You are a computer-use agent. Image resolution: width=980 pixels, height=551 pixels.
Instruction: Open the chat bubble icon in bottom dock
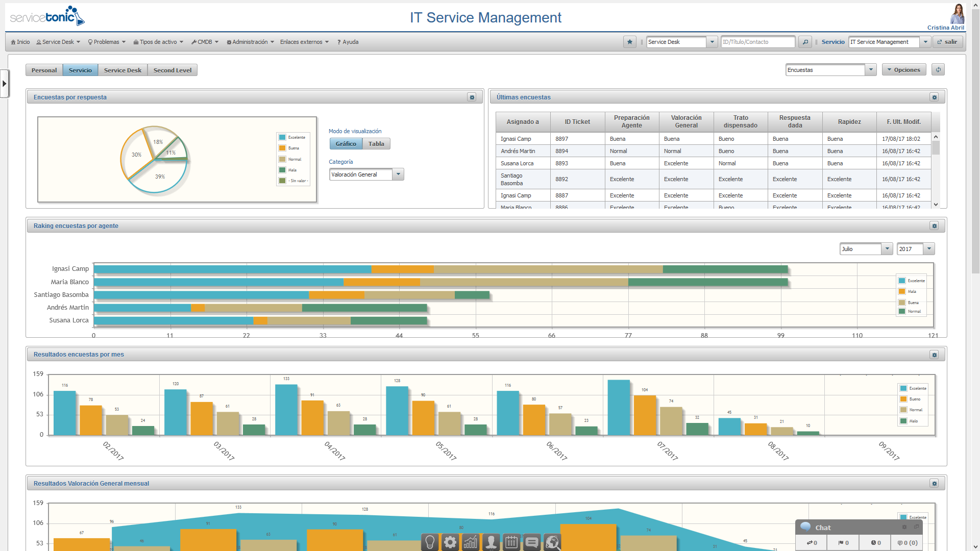[532, 542]
